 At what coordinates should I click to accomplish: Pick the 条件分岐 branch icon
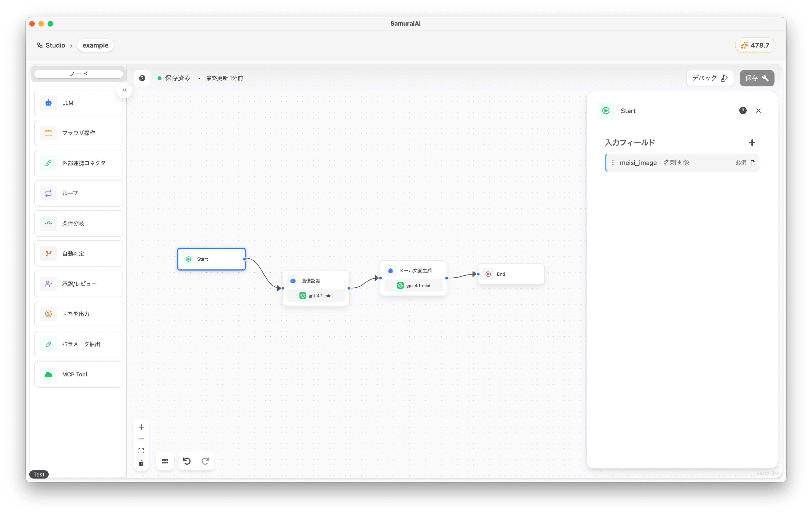point(48,223)
